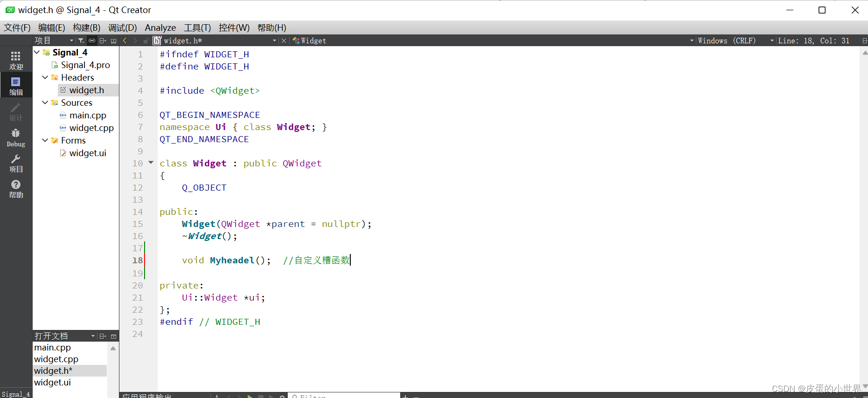
Task: Click the editor vertical scrollbar up arrow
Action: click(x=864, y=53)
